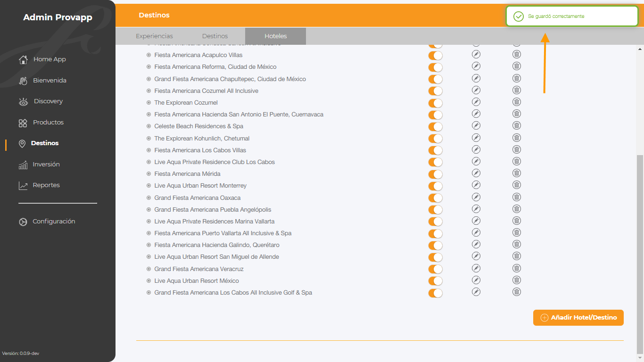Delete Fiesta Americana Hacienda Galindo, Querétaro
644x362 pixels.
tap(517, 244)
